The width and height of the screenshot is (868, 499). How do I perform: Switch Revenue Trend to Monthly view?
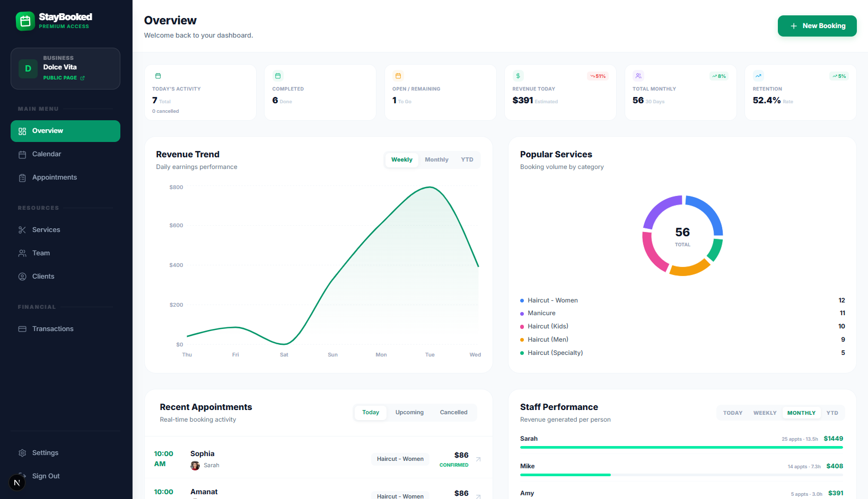tap(436, 159)
